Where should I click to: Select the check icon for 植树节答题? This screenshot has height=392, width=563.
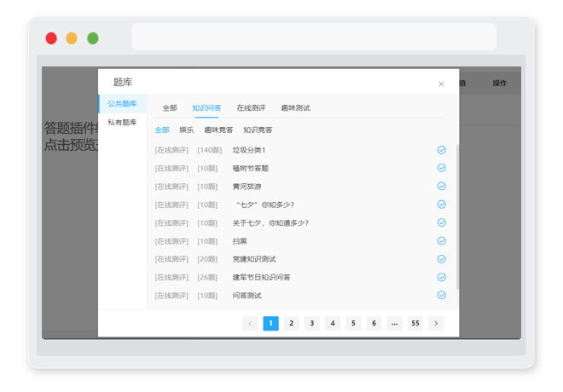click(x=441, y=168)
